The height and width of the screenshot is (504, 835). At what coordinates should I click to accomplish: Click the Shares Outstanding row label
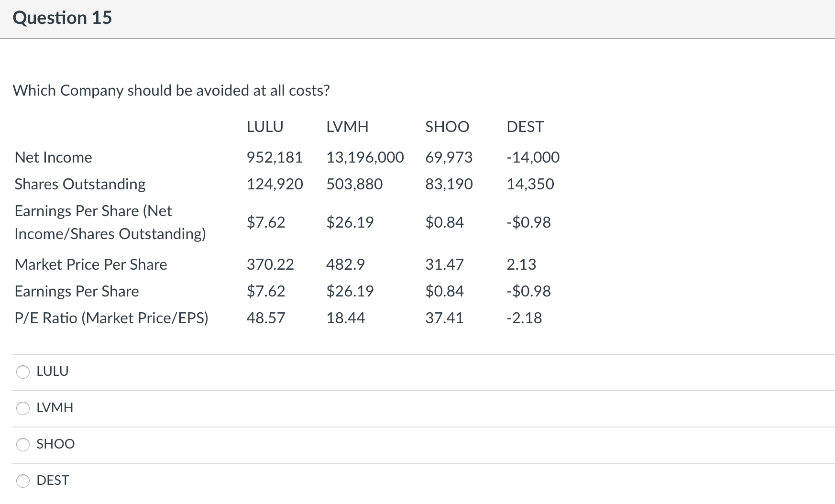tap(80, 184)
